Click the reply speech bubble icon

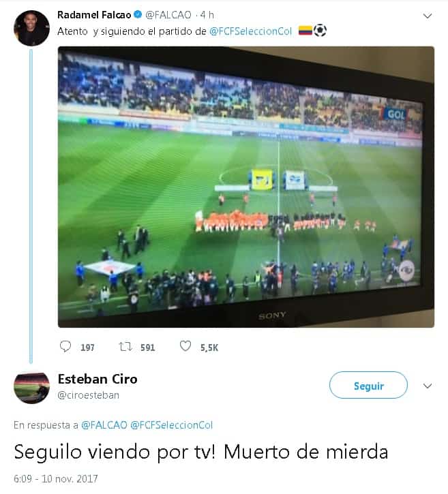[x=65, y=346]
